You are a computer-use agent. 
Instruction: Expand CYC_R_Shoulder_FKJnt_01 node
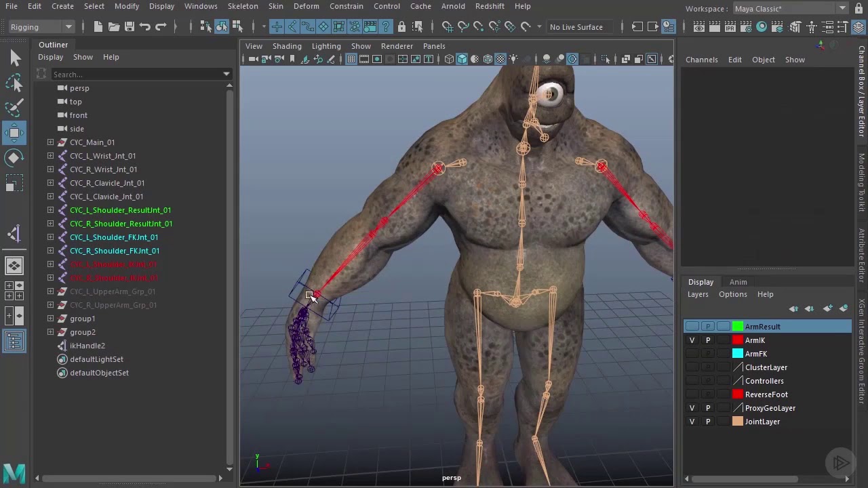coord(50,251)
